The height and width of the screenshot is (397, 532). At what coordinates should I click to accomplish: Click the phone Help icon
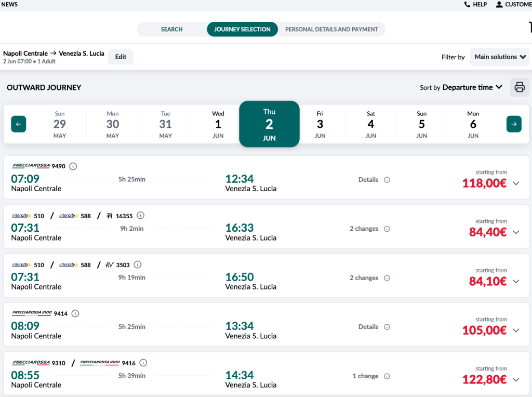[x=467, y=4]
